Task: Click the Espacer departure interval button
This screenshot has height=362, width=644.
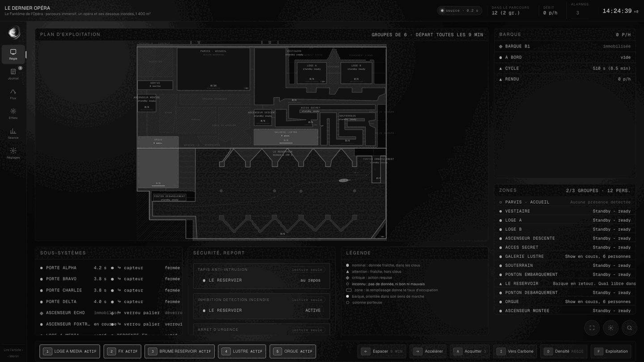Action: [x=382, y=351]
